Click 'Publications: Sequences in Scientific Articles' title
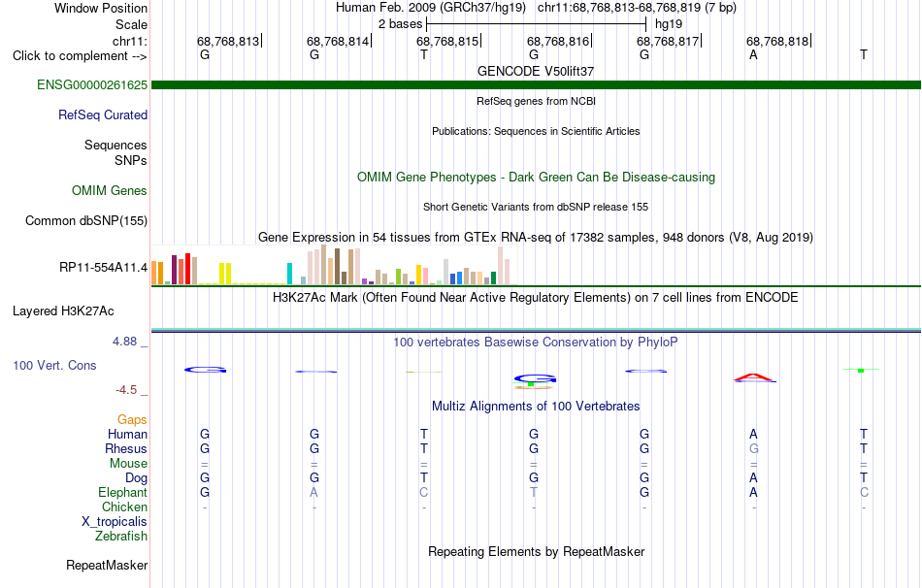This screenshot has height=588, width=922. [x=536, y=131]
